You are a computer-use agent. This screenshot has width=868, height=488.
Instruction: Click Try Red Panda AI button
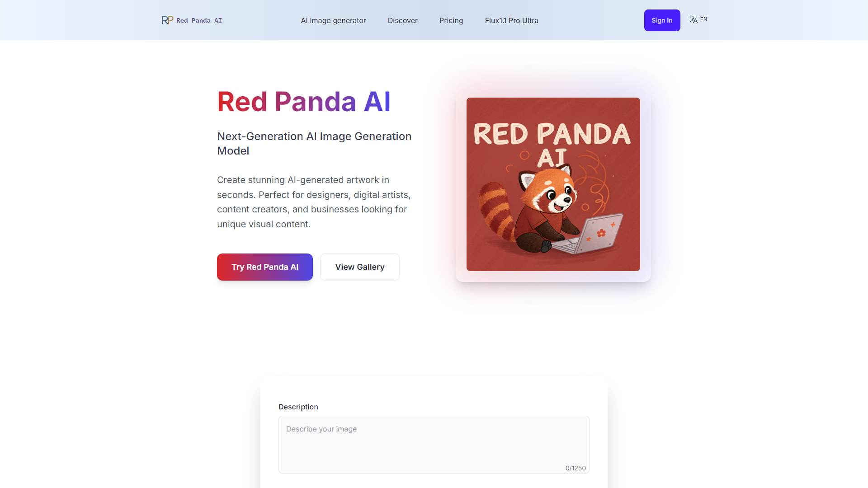264,266
